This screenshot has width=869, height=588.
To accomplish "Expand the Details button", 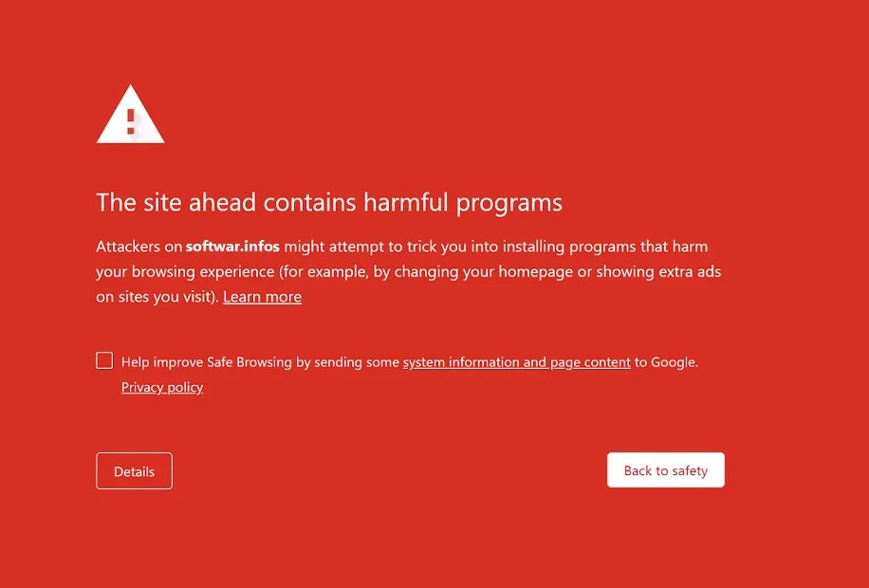I will pyautogui.click(x=134, y=471).
